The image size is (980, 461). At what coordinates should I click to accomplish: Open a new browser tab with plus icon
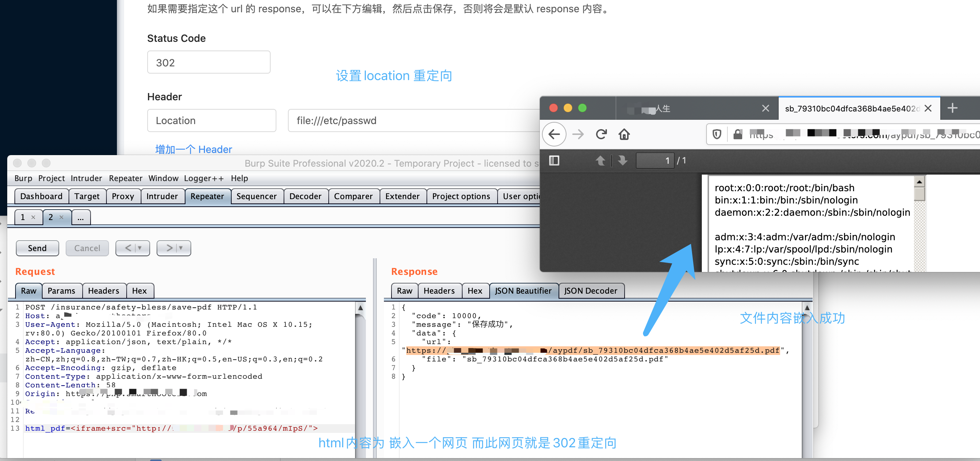pyautogui.click(x=953, y=108)
